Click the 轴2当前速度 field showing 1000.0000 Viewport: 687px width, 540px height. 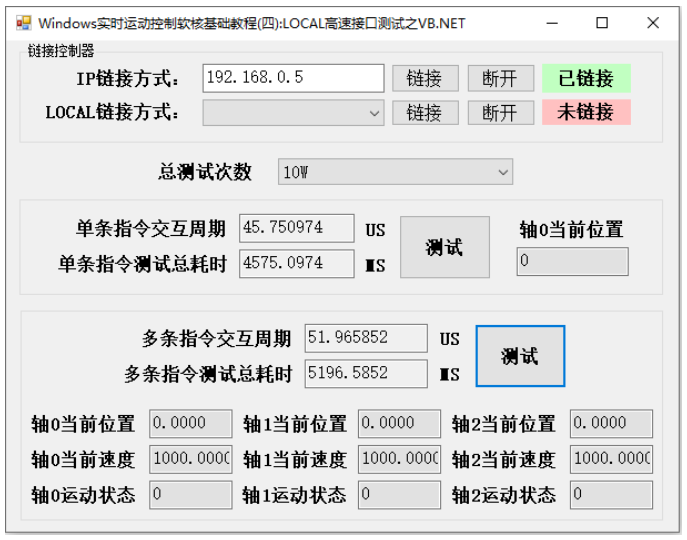(x=611, y=459)
